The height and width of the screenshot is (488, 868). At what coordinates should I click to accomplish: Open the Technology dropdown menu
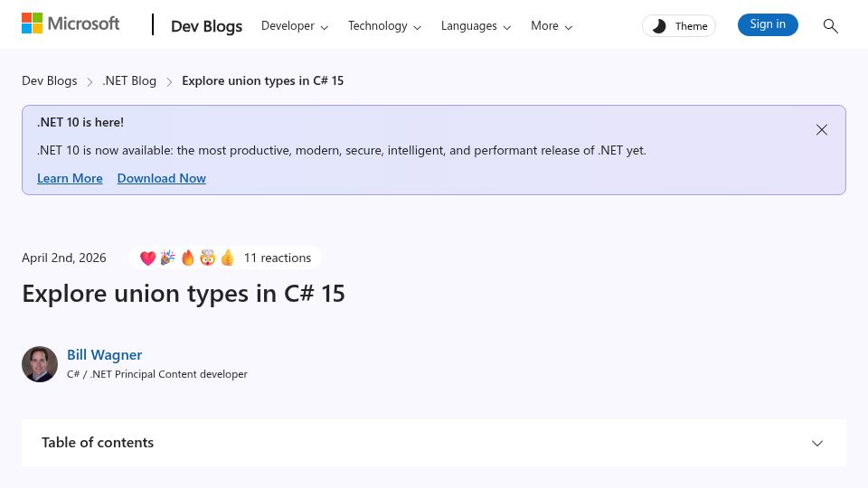(x=384, y=26)
